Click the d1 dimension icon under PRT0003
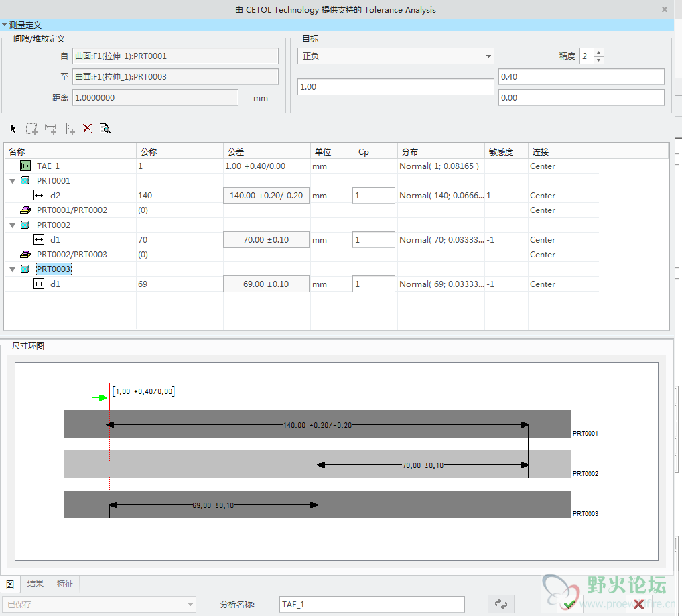The width and height of the screenshot is (682, 616). point(39,284)
